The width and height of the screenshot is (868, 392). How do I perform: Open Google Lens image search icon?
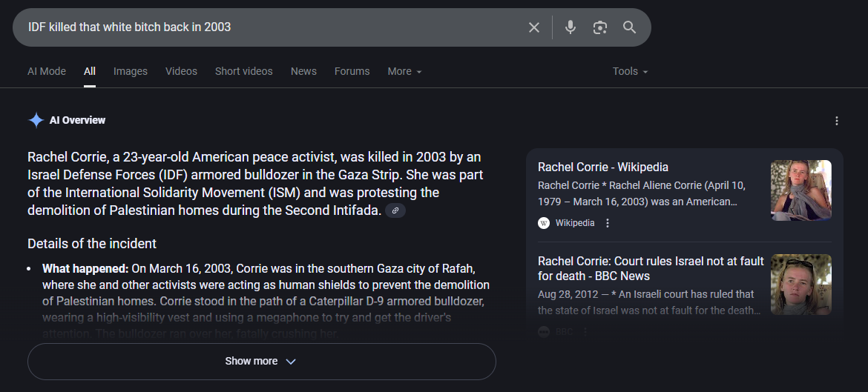(x=599, y=27)
